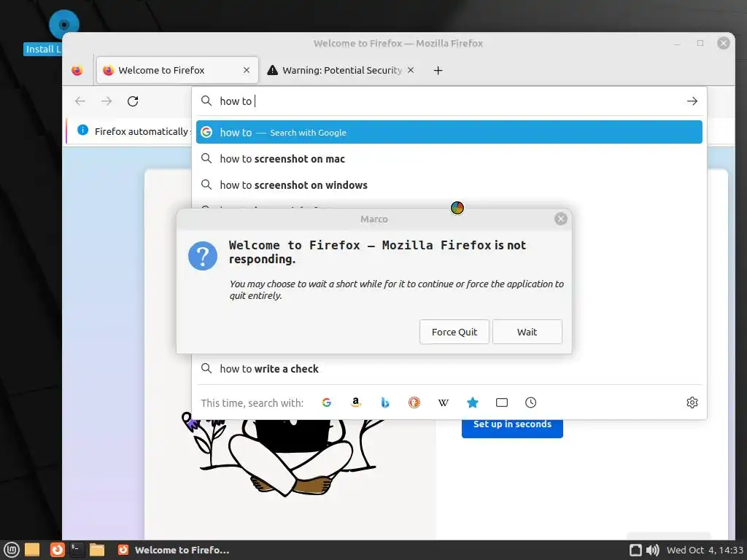Close the Warning: Potential Security tab
This screenshot has height=560, width=747.
click(411, 70)
